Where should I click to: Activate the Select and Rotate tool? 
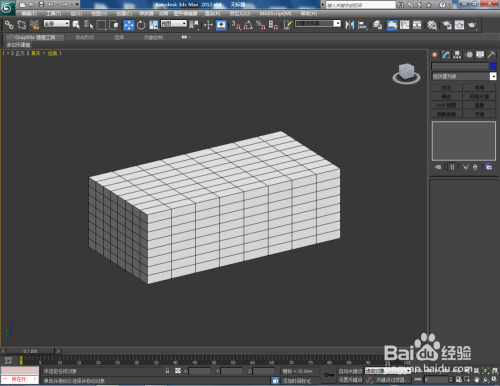[141, 25]
